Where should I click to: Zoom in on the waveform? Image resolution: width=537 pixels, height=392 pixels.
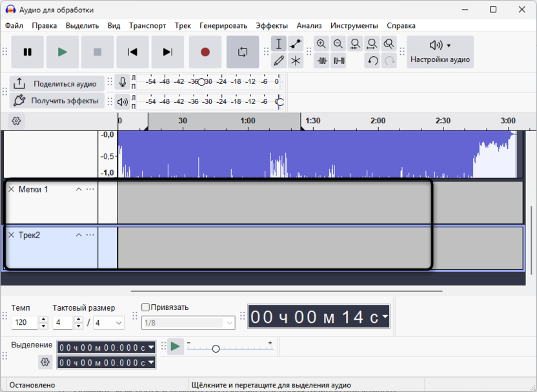(x=322, y=43)
